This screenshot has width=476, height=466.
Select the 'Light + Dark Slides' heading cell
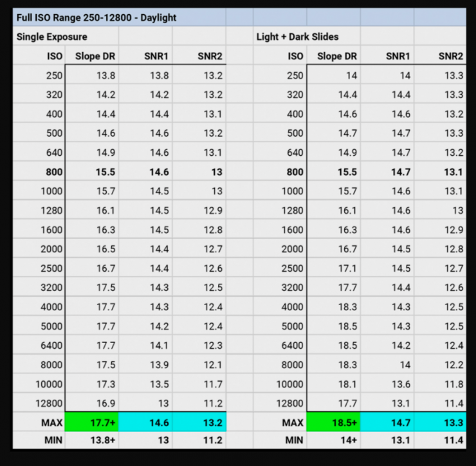pos(296,37)
